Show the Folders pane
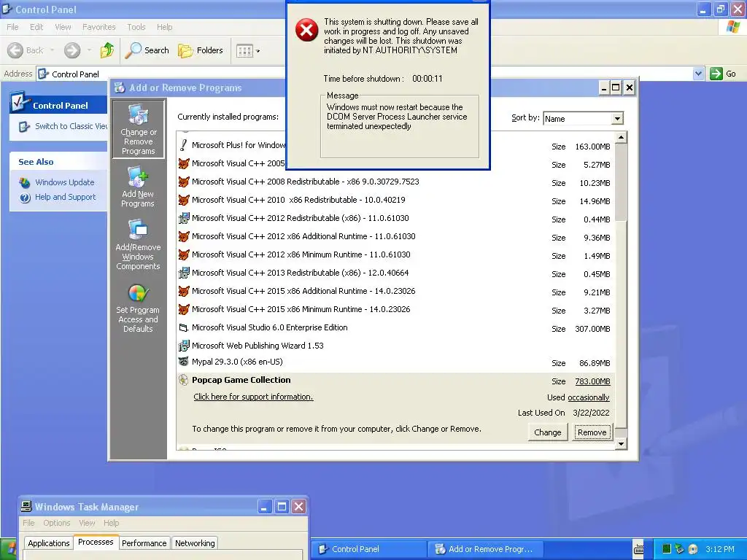Image resolution: width=747 pixels, height=560 pixels. (200, 50)
